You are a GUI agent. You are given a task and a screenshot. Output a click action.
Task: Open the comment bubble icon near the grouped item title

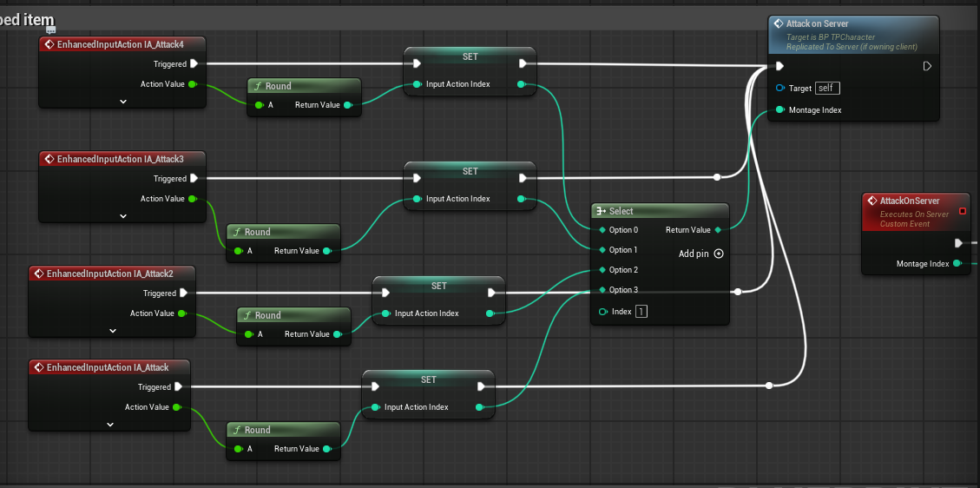pyautogui.click(x=50, y=29)
